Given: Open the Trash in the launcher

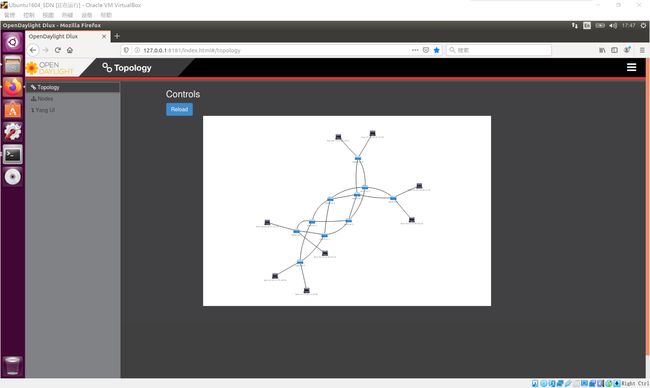Looking at the screenshot, I should [x=13, y=365].
